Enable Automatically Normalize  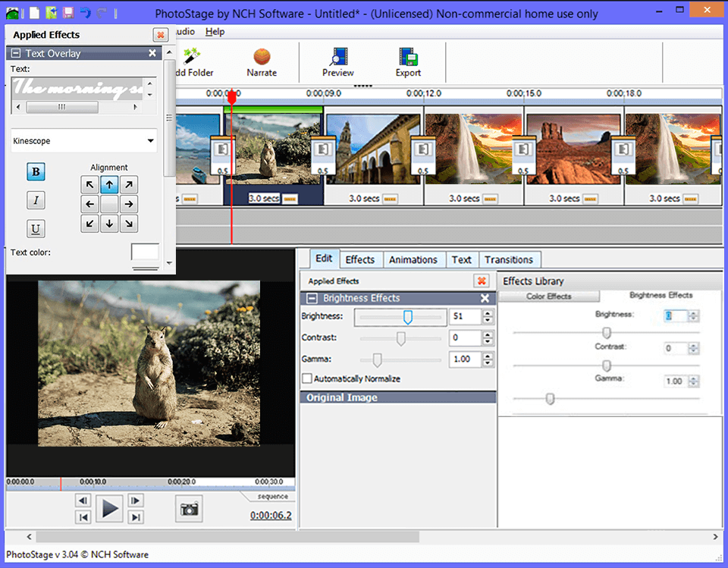pos(307,378)
